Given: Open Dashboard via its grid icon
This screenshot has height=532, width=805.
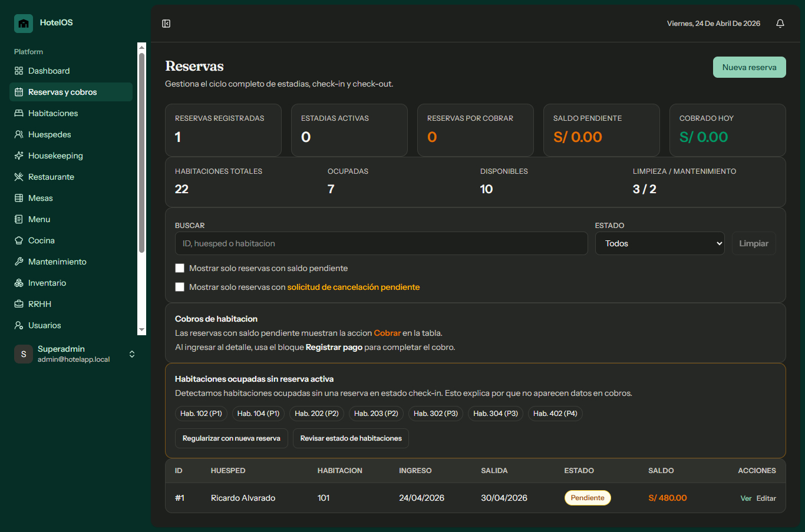Looking at the screenshot, I should pyautogui.click(x=19, y=71).
